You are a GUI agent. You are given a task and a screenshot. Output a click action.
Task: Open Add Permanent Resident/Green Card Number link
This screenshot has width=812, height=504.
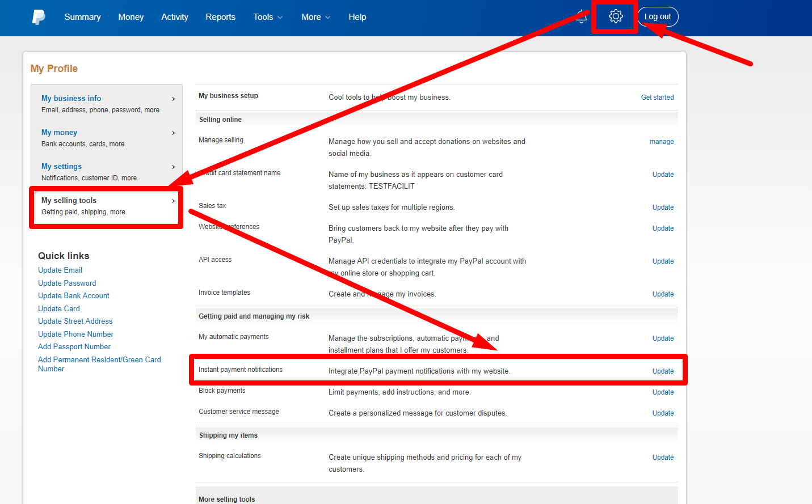(99, 365)
